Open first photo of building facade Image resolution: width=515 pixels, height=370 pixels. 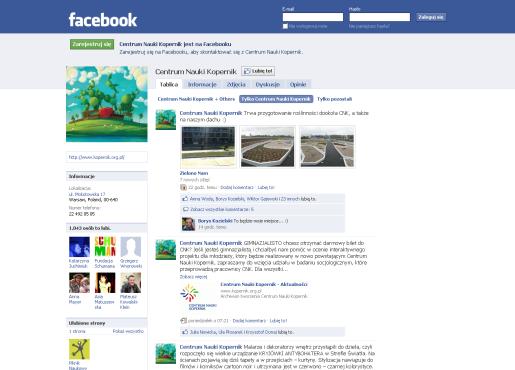tap(208, 147)
